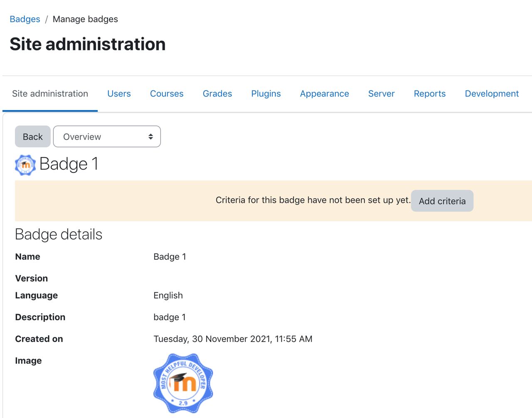Open the Reports tab
The image size is (532, 418).
430,94
